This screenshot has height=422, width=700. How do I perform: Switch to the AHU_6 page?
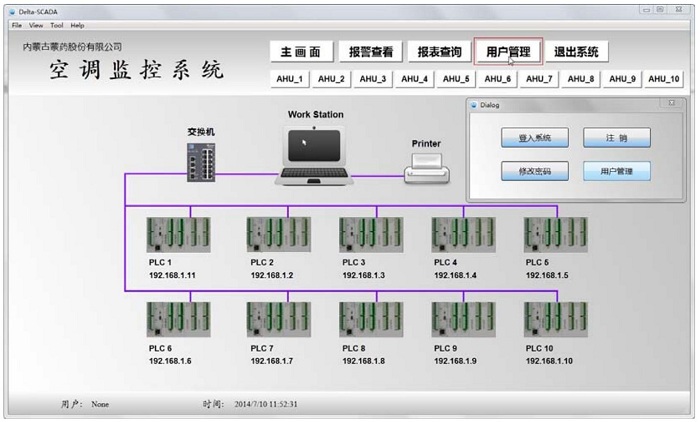point(498,79)
